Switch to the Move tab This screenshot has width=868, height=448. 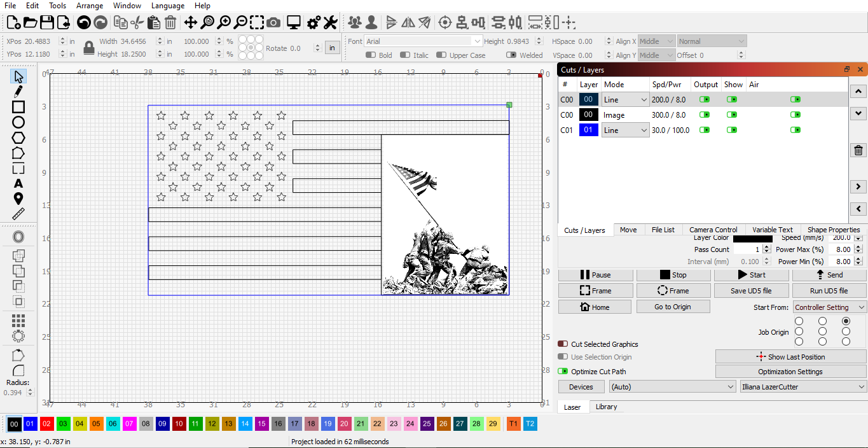click(x=628, y=230)
